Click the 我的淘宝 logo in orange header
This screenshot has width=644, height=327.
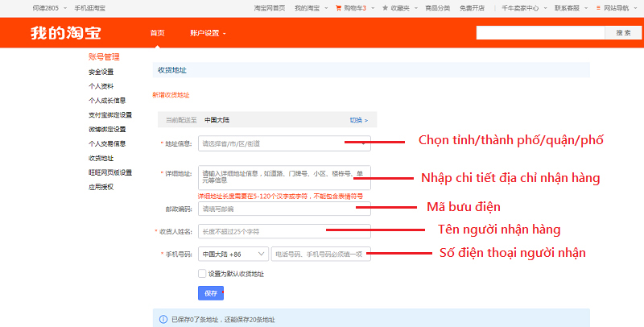point(66,33)
